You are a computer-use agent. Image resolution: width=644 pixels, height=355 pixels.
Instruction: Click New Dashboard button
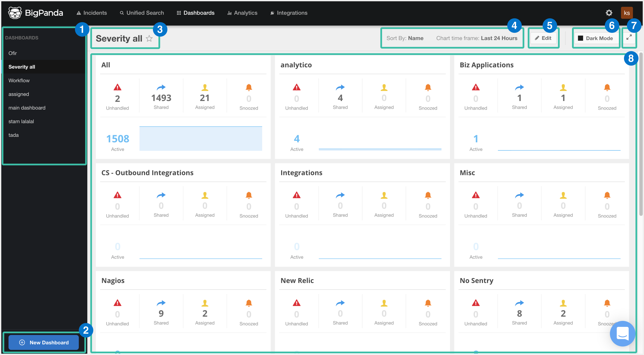[x=44, y=342]
